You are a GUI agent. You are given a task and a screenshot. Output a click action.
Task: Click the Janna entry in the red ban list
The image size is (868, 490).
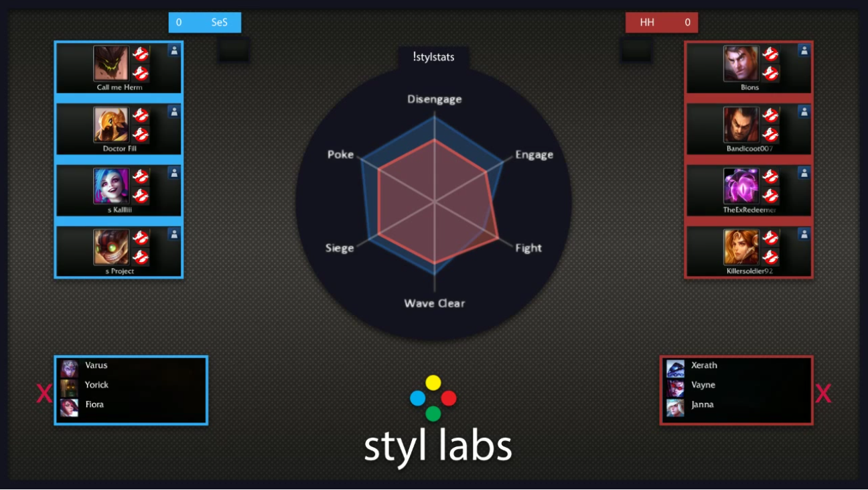675,404
